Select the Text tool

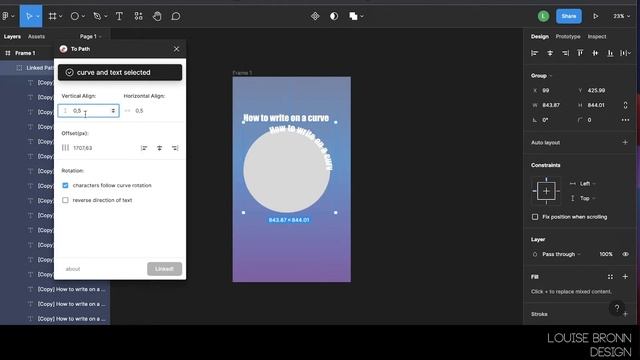coord(119,16)
